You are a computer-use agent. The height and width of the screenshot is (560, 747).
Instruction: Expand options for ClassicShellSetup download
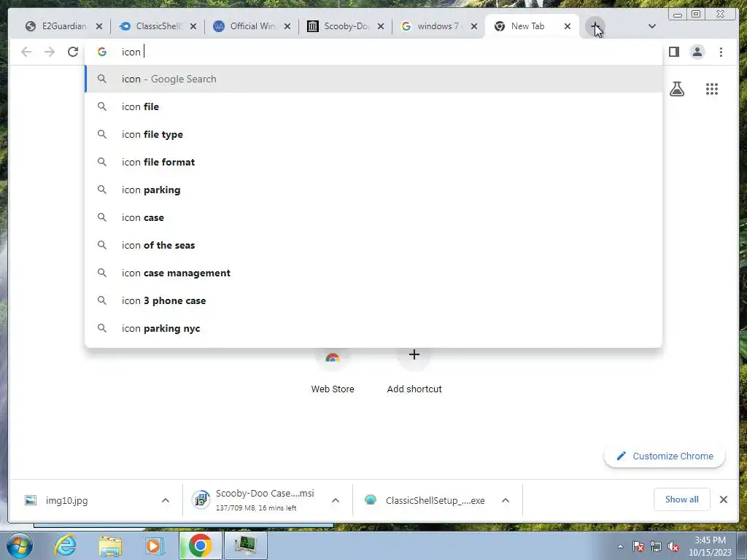point(506,500)
